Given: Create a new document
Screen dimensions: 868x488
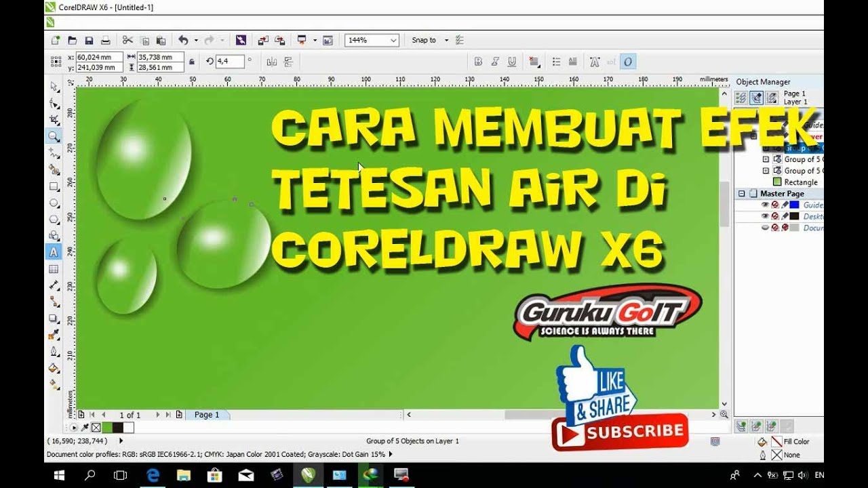Looking at the screenshot, I should pyautogui.click(x=56, y=41).
